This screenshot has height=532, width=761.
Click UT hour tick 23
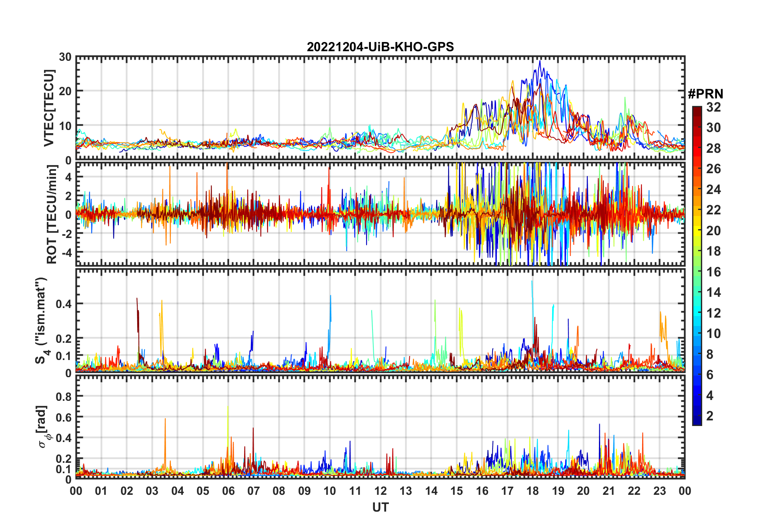pyautogui.click(x=659, y=491)
